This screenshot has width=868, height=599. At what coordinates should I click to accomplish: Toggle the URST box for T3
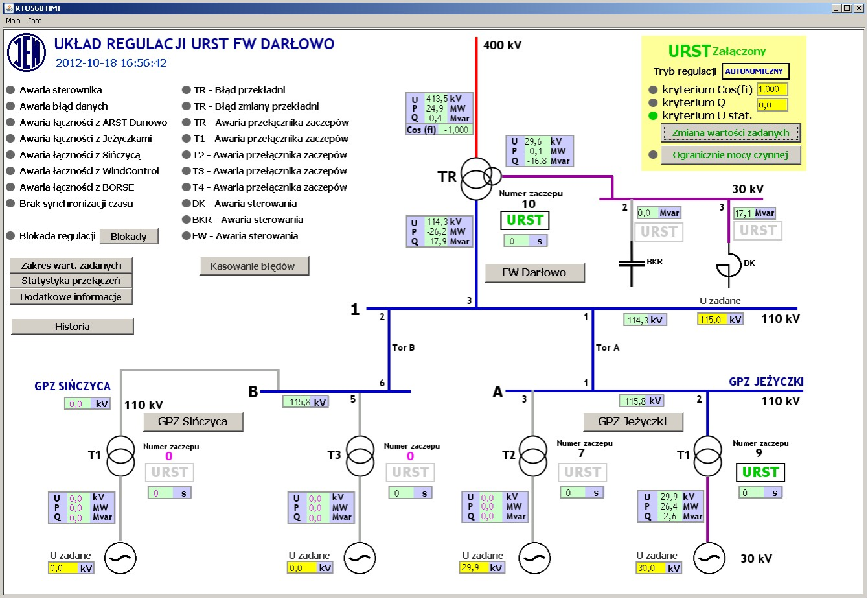click(x=411, y=473)
